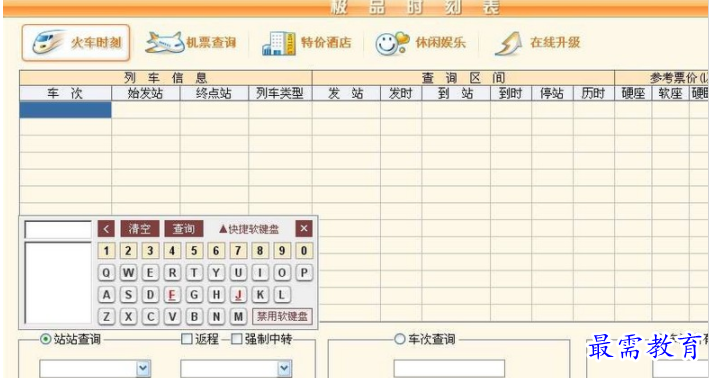The image size is (710, 378).
Task: Tap the C key on the soft keyboard
Action: click(150, 316)
